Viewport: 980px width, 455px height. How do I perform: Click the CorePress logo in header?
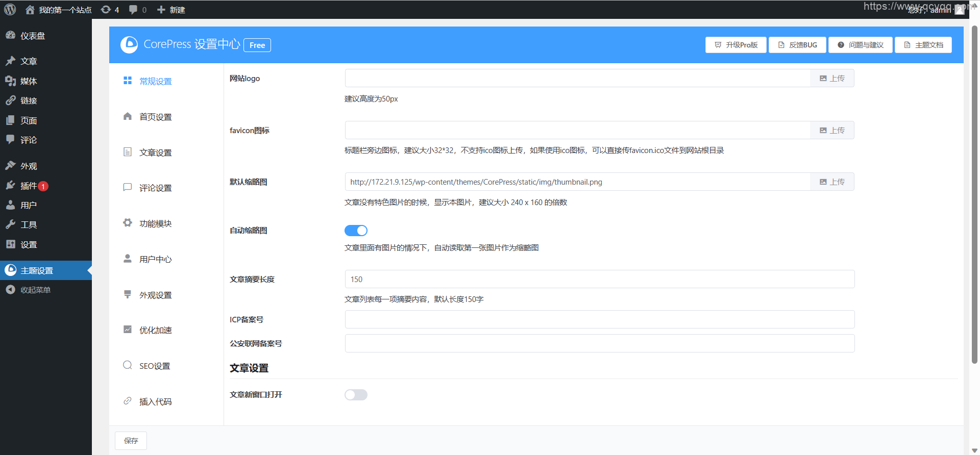(129, 45)
